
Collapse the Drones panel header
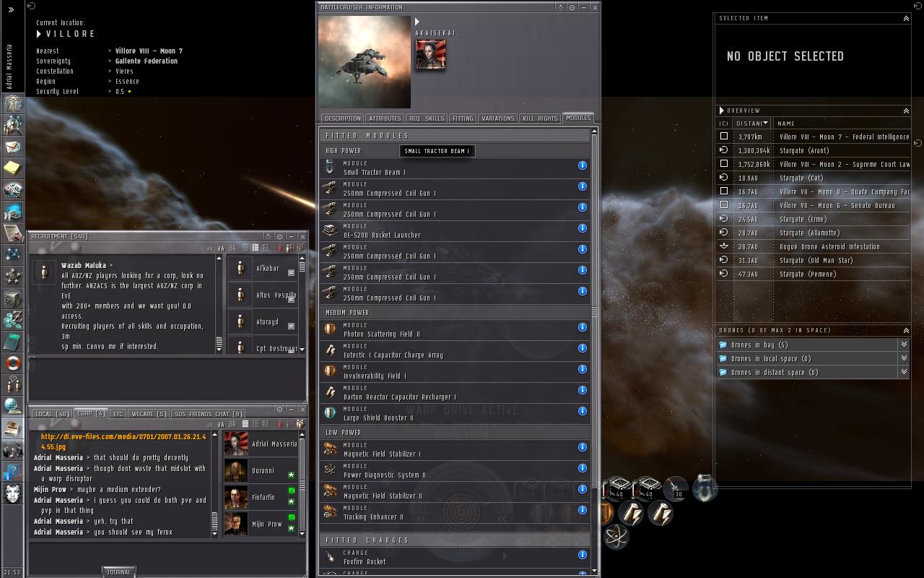pos(906,330)
